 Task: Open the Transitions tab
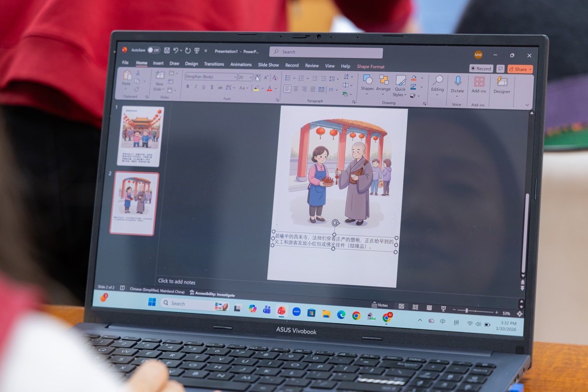tap(214, 64)
